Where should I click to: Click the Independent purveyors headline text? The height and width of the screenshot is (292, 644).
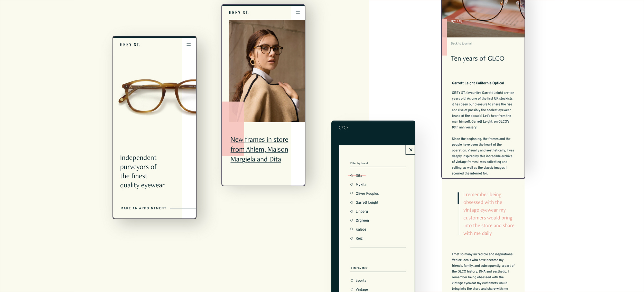tap(142, 171)
